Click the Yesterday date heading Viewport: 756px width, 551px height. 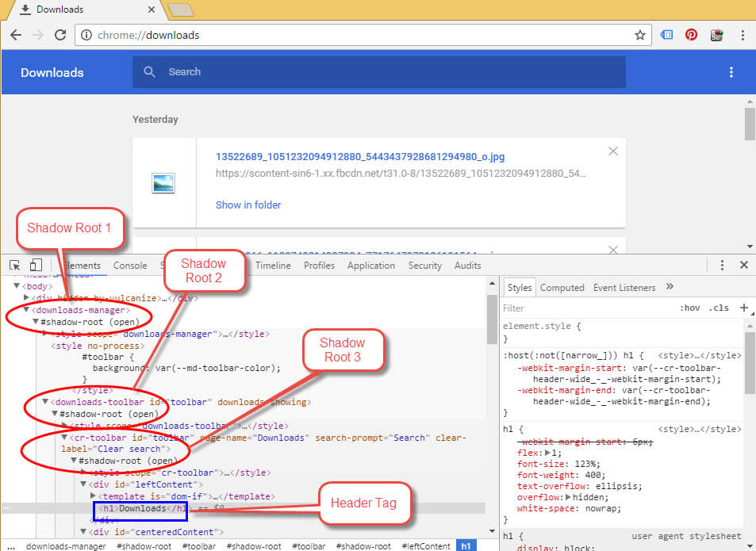coord(155,119)
